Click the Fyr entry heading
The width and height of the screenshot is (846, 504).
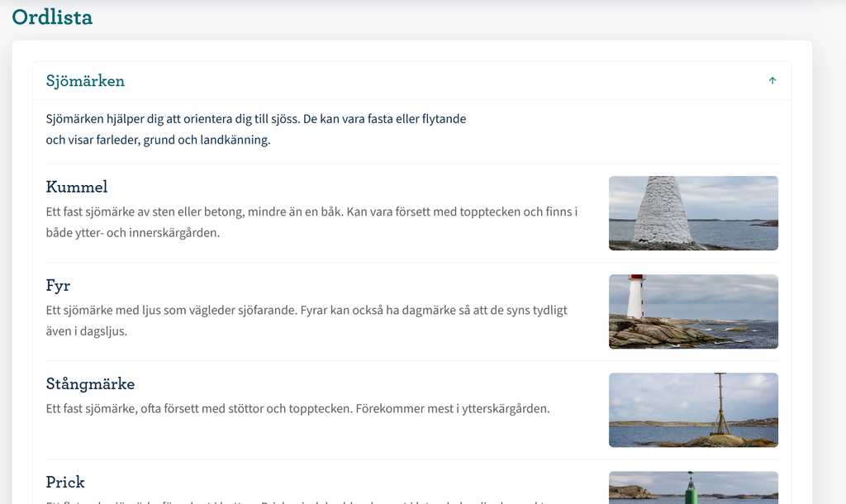point(58,285)
